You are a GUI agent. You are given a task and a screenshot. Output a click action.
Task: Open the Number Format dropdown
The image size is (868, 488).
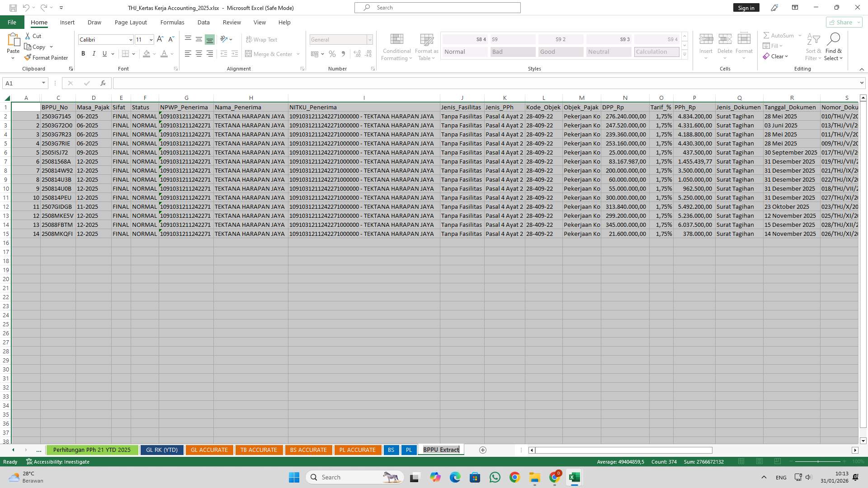[370, 40]
